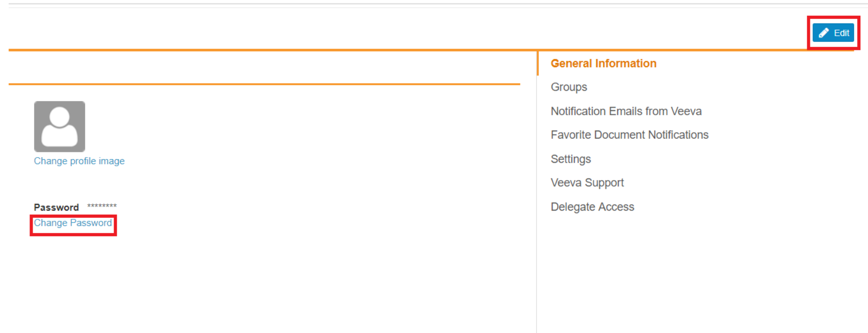Open the Change profile image link
Screen dimensions: 868x333
[79, 161]
